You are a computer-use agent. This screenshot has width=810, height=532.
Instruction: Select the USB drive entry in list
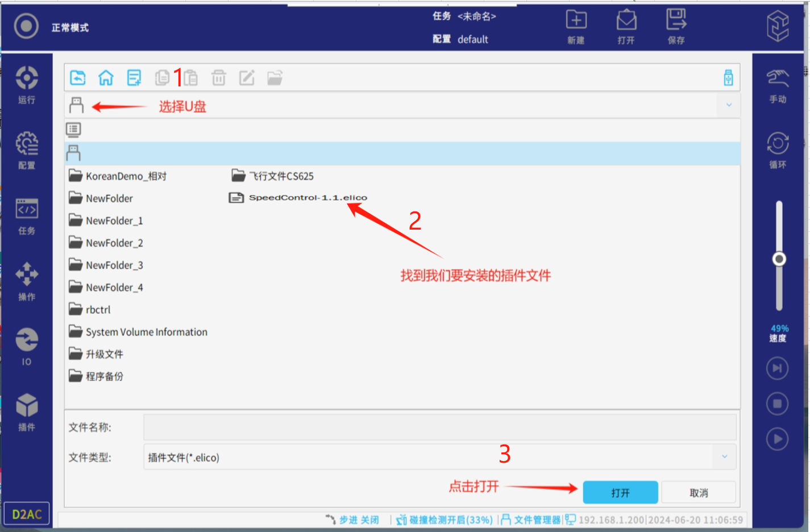click(x=74, y=153)
